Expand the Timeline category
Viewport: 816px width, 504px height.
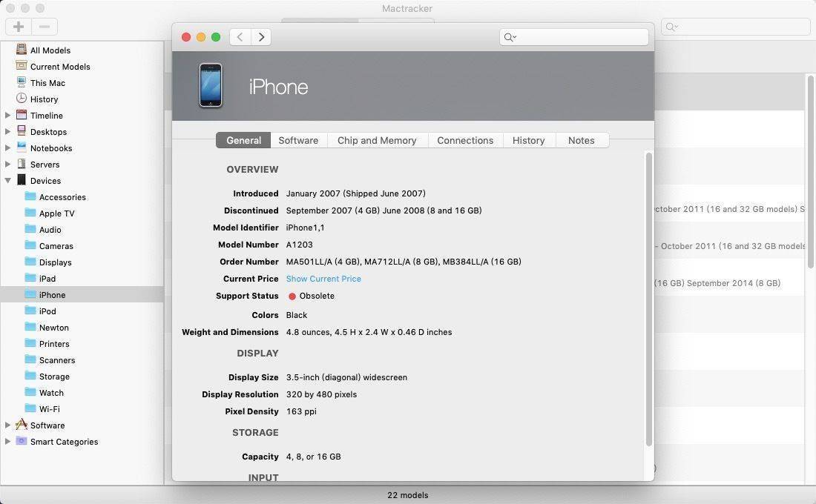click(8, 116)
